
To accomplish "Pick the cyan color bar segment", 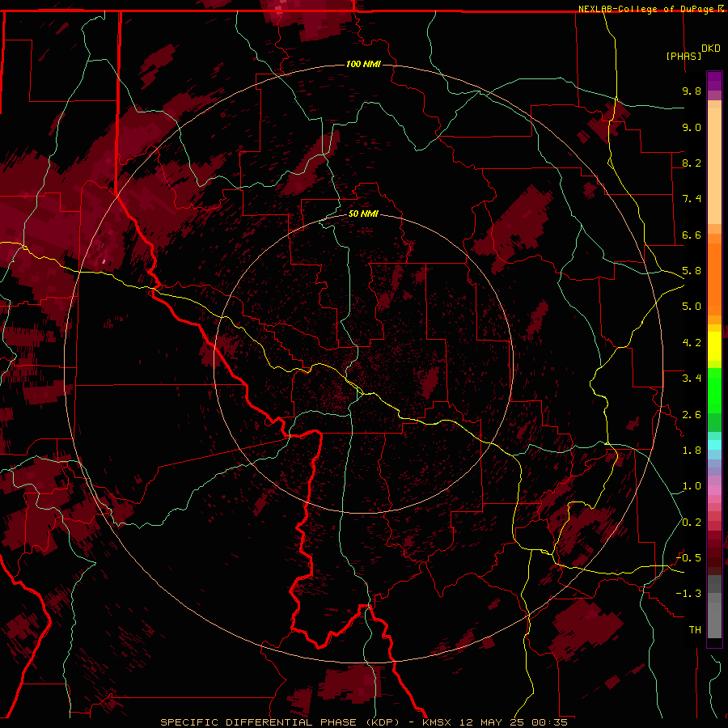I will pyautogui.click(x=714, y=444).
